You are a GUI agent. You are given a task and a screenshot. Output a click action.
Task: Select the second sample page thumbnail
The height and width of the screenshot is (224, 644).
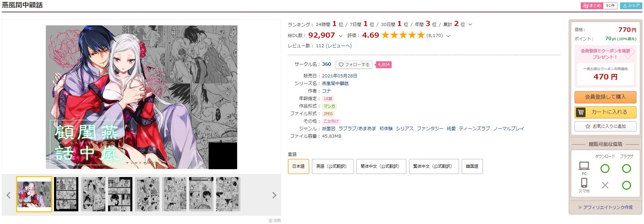pos(66,194)
